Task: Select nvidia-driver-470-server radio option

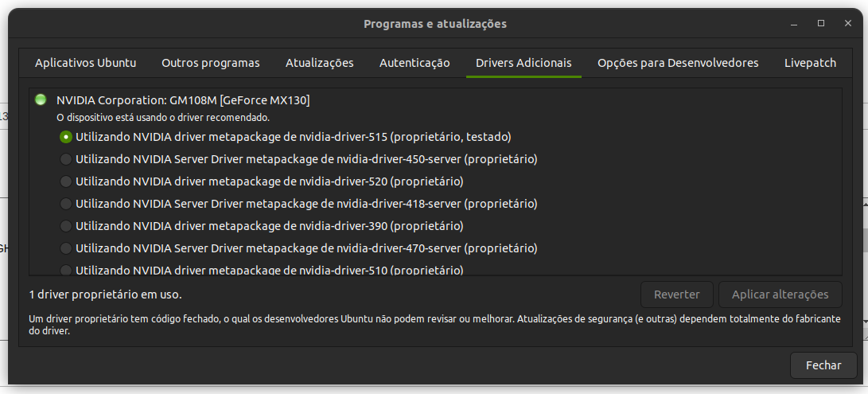Action: [66, 248]
